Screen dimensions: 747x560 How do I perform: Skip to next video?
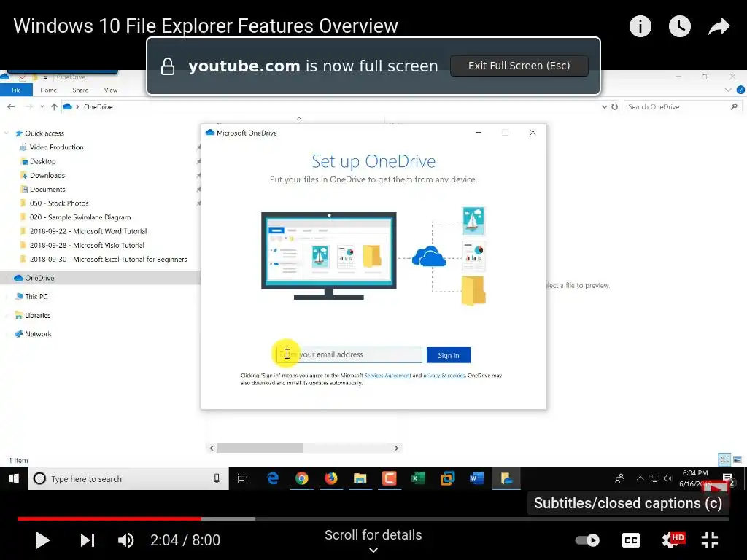[88, 540]
